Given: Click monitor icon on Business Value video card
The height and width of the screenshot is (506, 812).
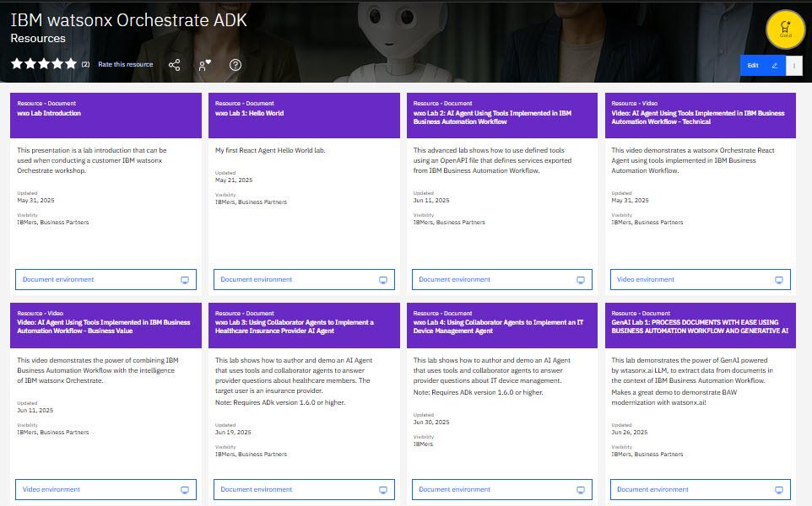Looking at the screenshot, I should click(x=185, y=490).
